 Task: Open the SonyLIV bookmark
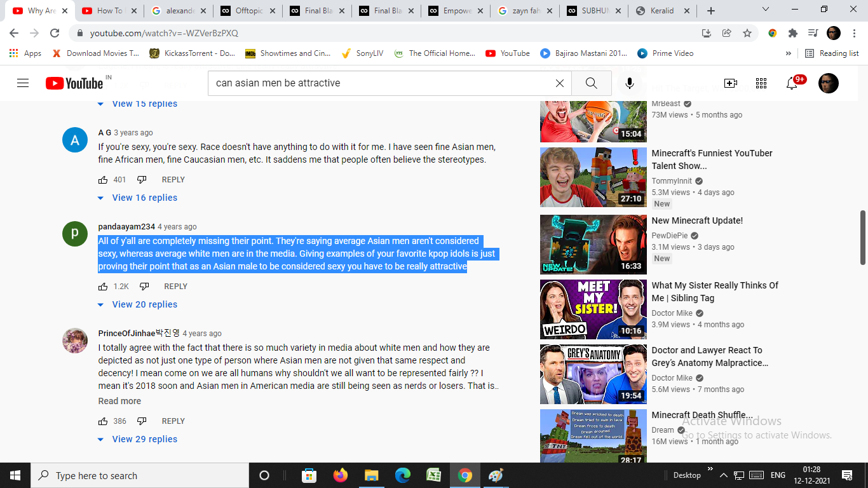[x=362, y=53]
